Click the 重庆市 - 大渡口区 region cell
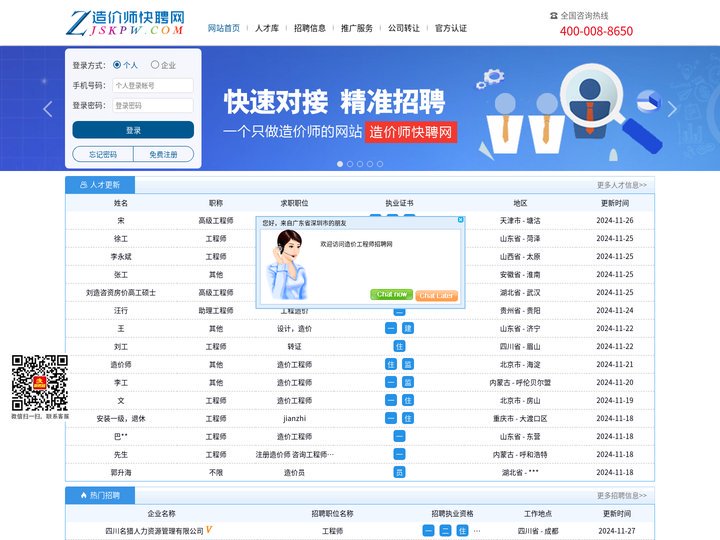 [520, 418]
